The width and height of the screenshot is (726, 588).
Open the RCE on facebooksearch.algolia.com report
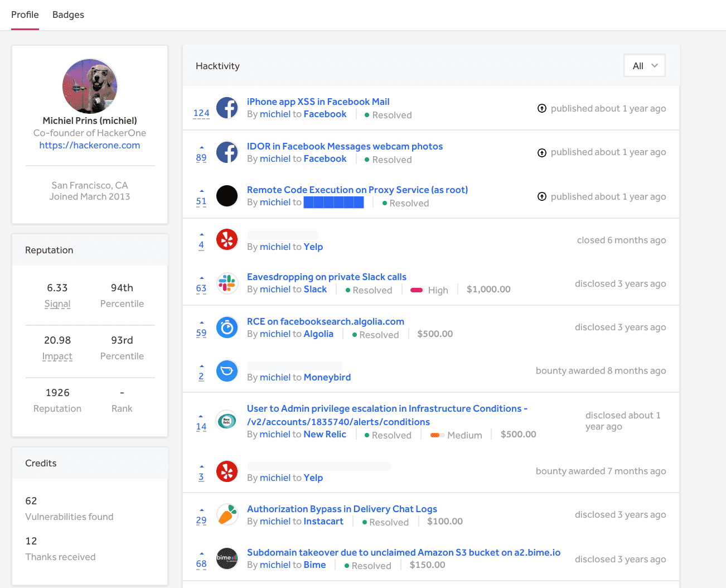325,321
